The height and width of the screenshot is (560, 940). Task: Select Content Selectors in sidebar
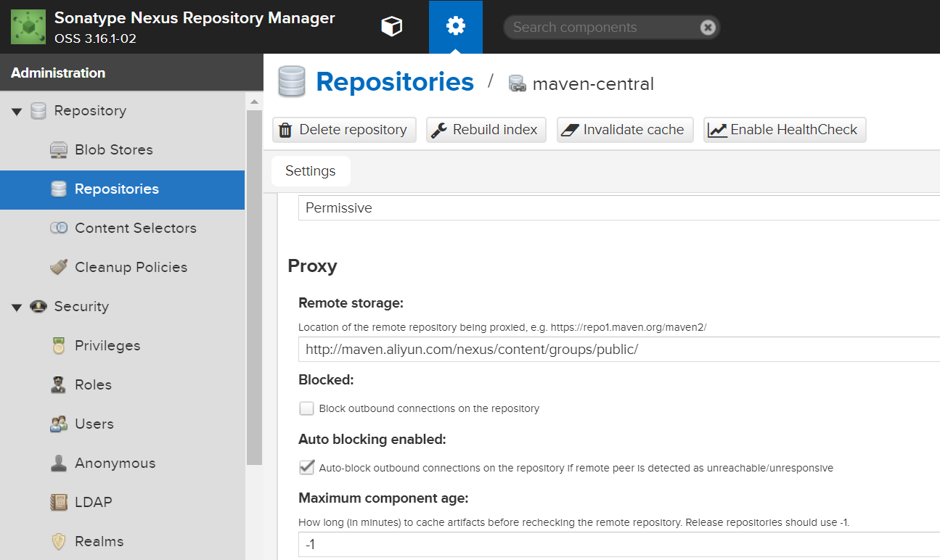135,228
